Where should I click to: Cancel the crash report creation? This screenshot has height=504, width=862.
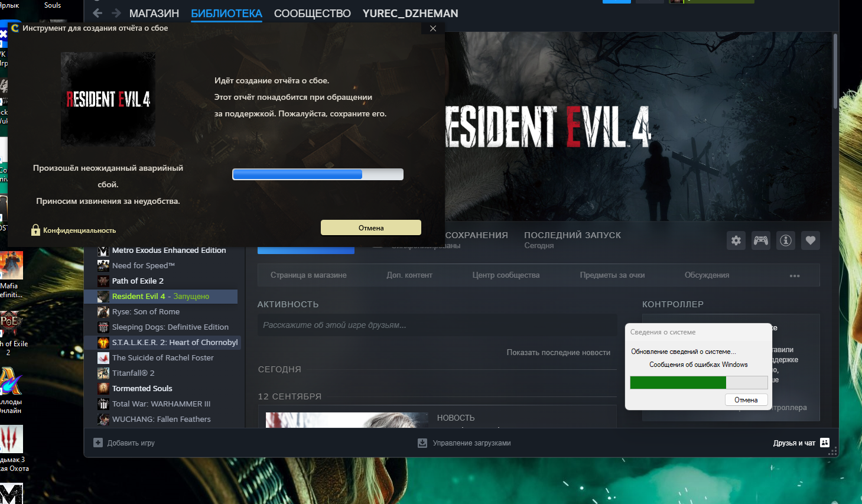[371, 227]
